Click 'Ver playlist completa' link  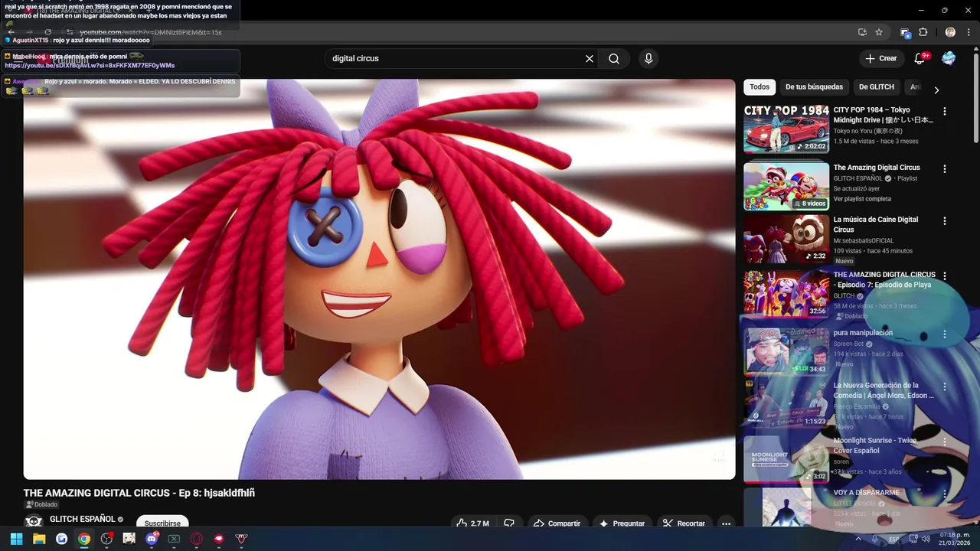[862, 199]
